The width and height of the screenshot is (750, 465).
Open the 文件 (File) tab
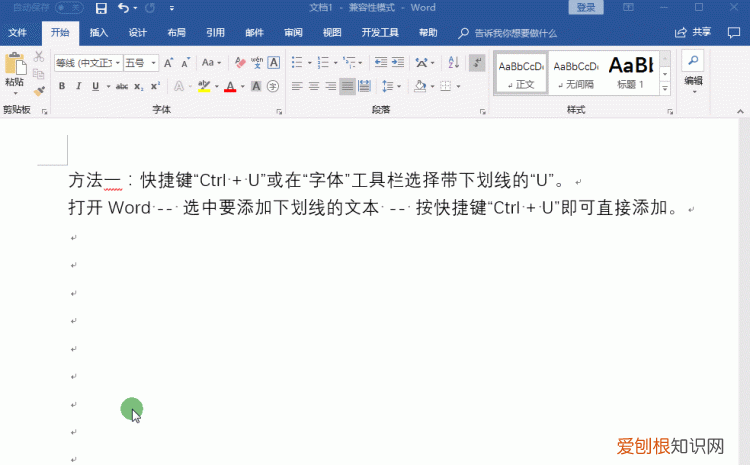[x=18, y=33]
